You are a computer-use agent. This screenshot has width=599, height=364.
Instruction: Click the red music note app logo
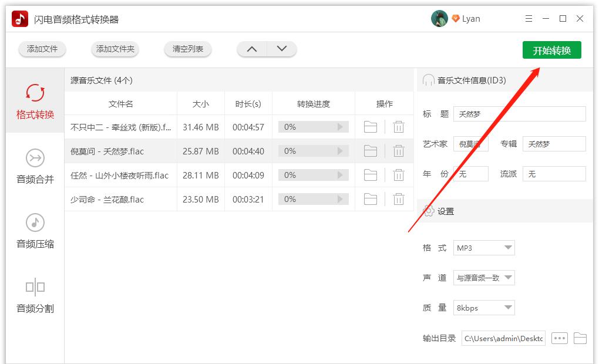click(x=18, y=18)
